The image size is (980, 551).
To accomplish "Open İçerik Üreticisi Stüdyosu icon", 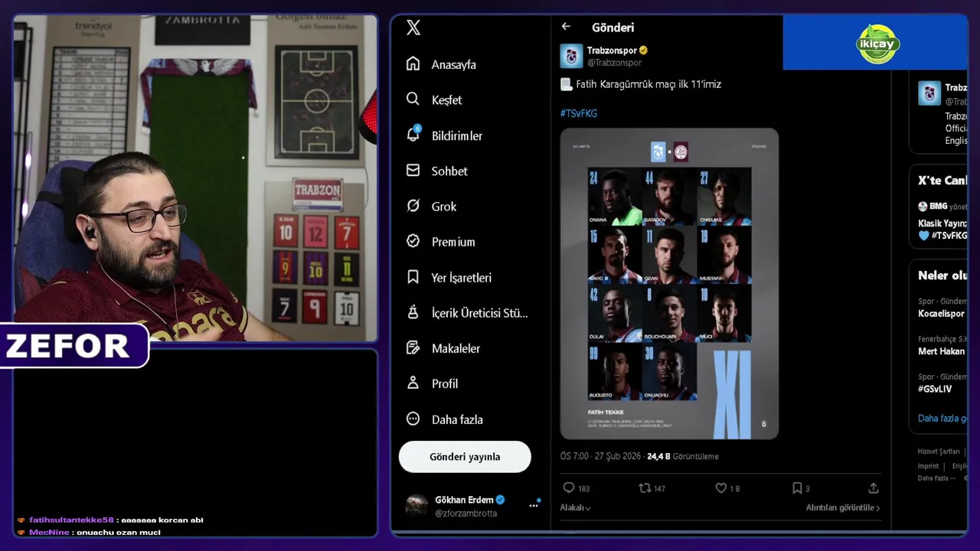I will coord(413,312).
